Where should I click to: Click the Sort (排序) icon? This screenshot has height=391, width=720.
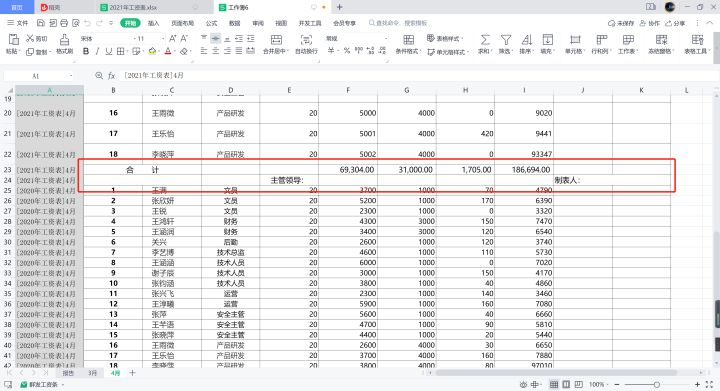(527, 39)
